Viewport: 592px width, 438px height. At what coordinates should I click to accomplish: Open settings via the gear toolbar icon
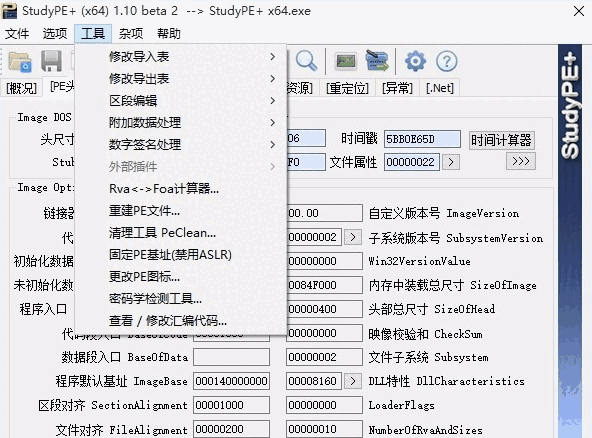(415, 61)
